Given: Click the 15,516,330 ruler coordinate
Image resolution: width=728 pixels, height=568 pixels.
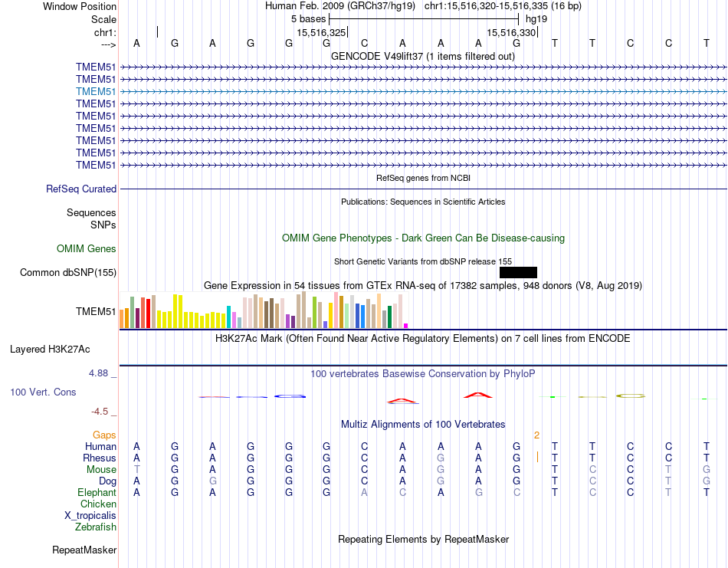Looking at the screenshot, I should [511, 32].
